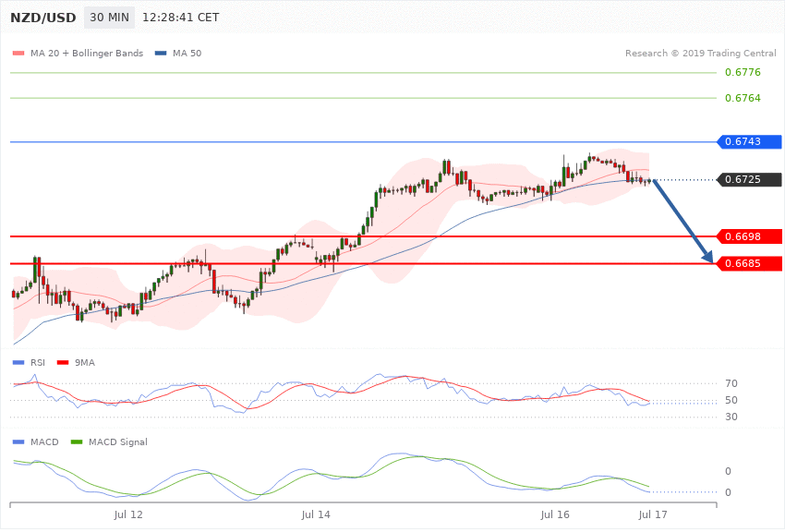Click the RSI 70 level label

[731, 383]
